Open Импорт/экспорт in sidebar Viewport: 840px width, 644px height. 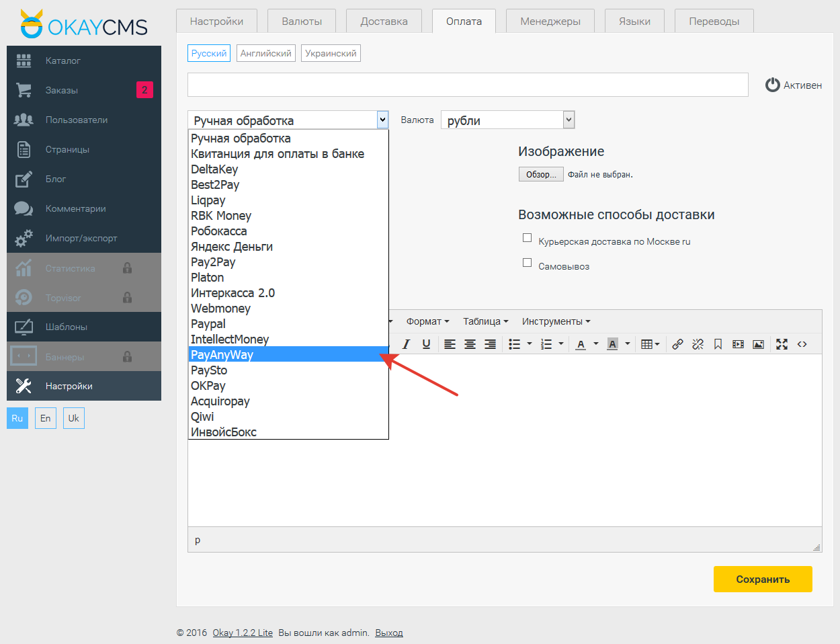[84, 238]
